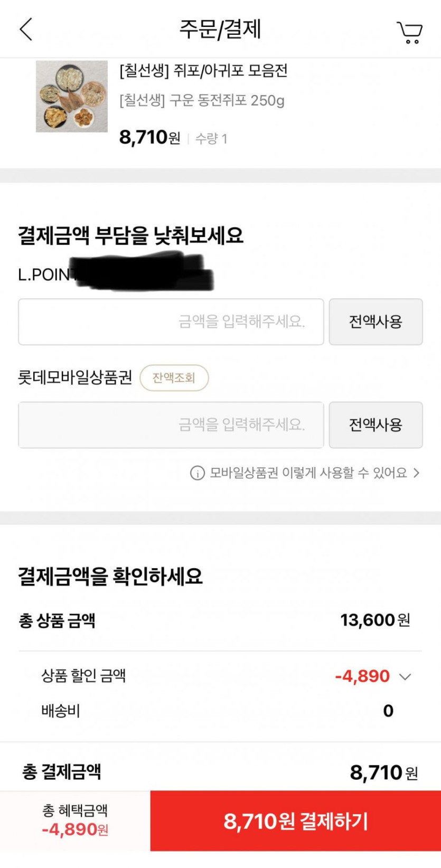Open the [칠선생] 쥐포/아귀포 모음전 product title

tap(203, 71)
